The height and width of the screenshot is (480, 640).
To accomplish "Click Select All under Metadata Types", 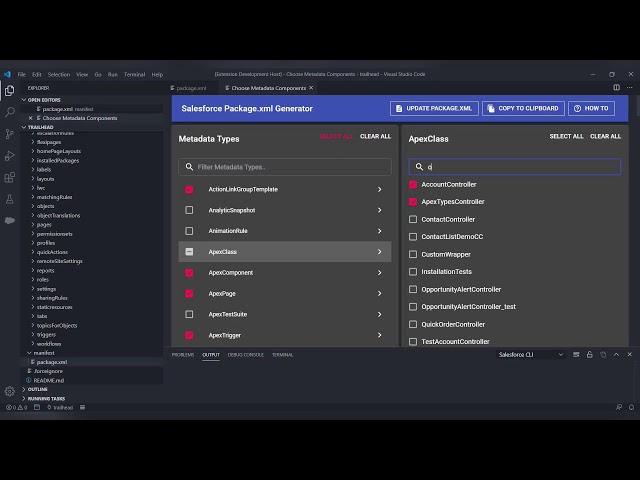I will pyautogui.click(x=336, y=136).
